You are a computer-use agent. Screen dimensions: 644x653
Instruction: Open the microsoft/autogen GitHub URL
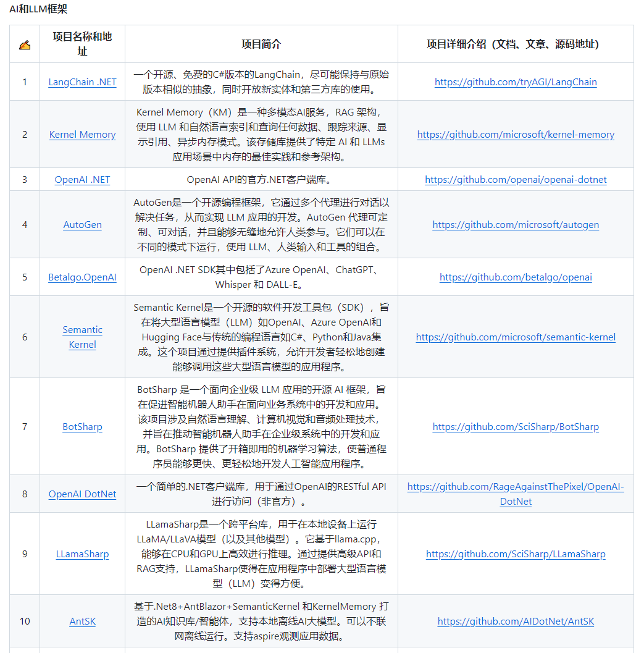coord(516,225)
